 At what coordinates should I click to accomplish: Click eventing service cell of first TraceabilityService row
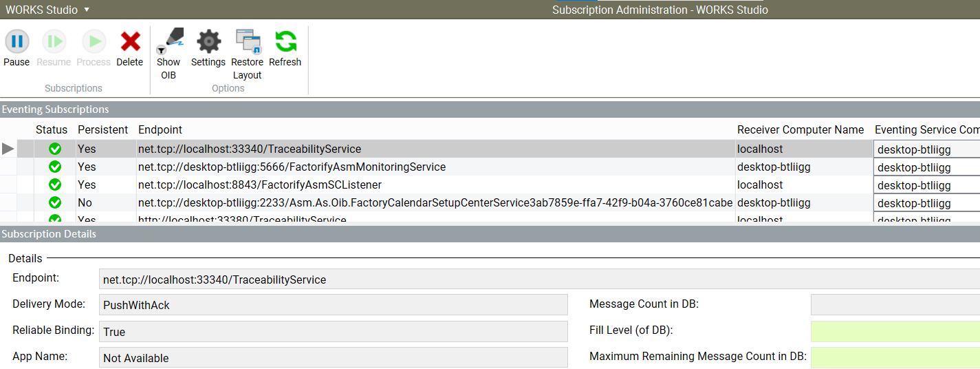[927, 149]
